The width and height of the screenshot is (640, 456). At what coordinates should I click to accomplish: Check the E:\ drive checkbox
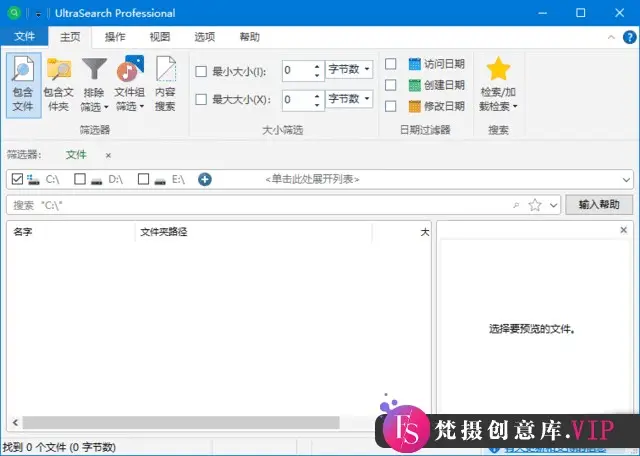(143, 179)
